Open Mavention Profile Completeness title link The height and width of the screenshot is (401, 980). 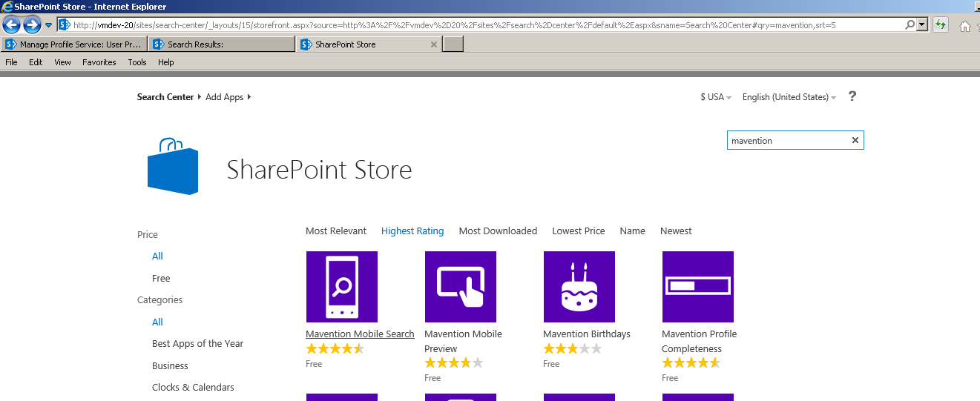click(700, 342)
